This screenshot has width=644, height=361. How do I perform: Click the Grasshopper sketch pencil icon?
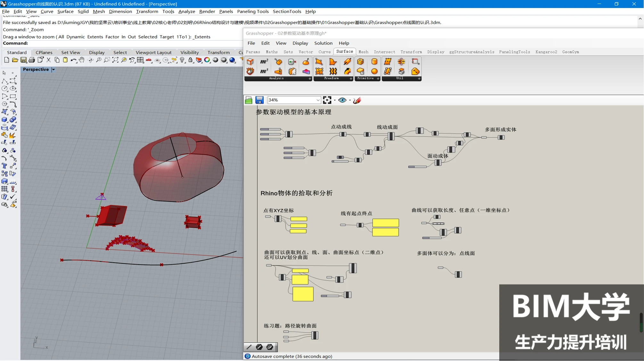[x=357, y=100]
